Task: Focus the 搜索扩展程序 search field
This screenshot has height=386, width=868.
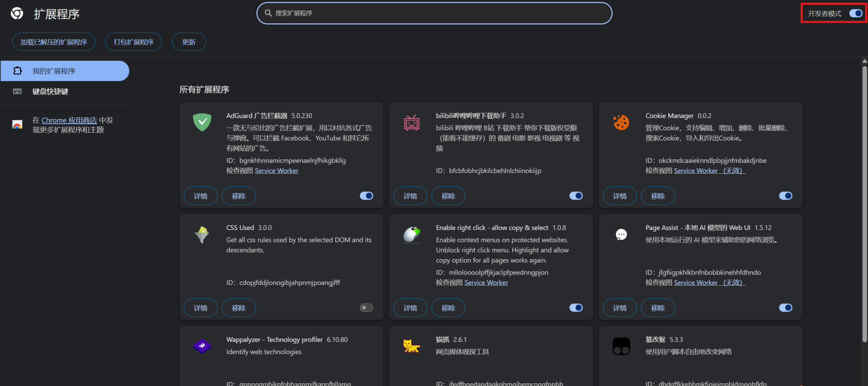Action: (x=434, y=13)
